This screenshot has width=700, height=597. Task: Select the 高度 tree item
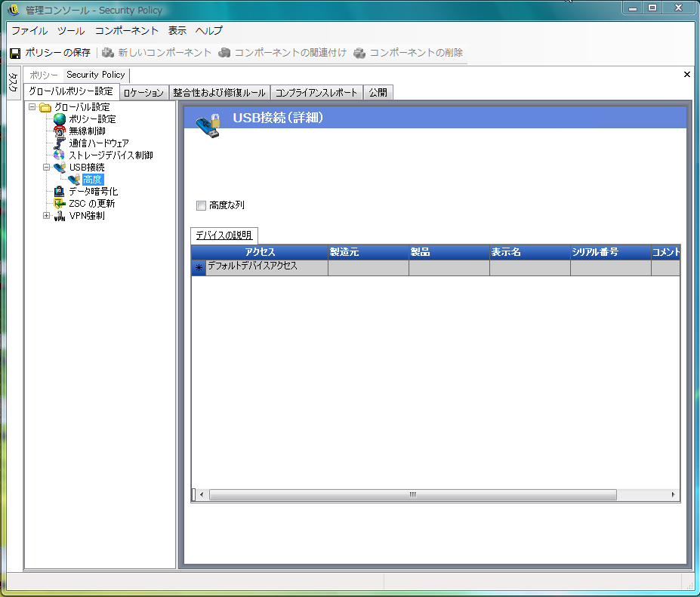pyautogui.click(x=93, y=180)
